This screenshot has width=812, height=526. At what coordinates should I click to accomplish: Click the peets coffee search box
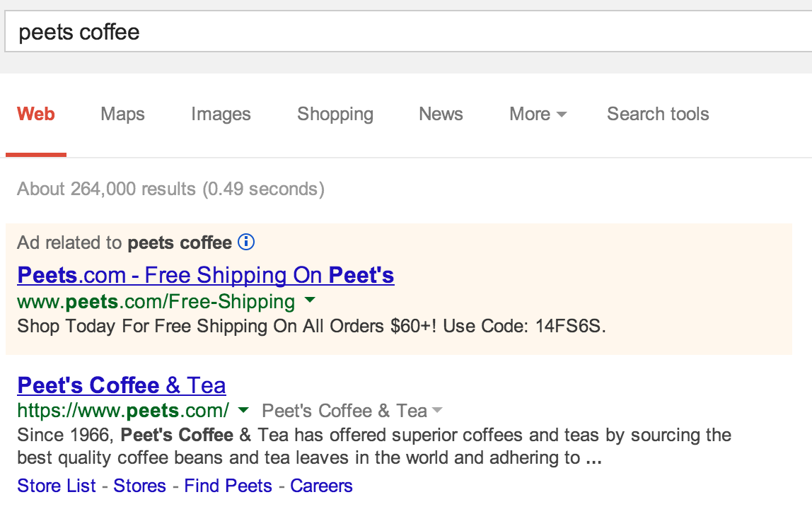pos(408,32)
